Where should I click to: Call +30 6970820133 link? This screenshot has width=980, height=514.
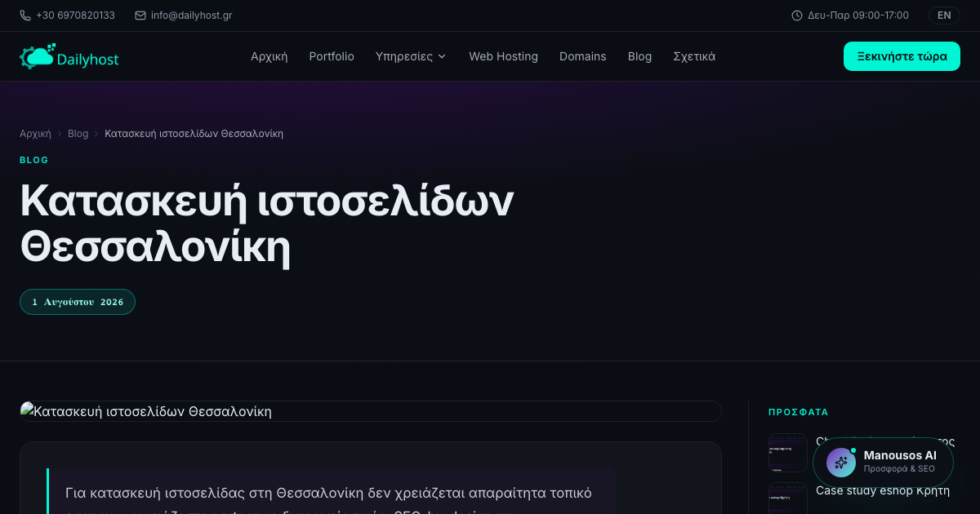[x=75, y=16]
